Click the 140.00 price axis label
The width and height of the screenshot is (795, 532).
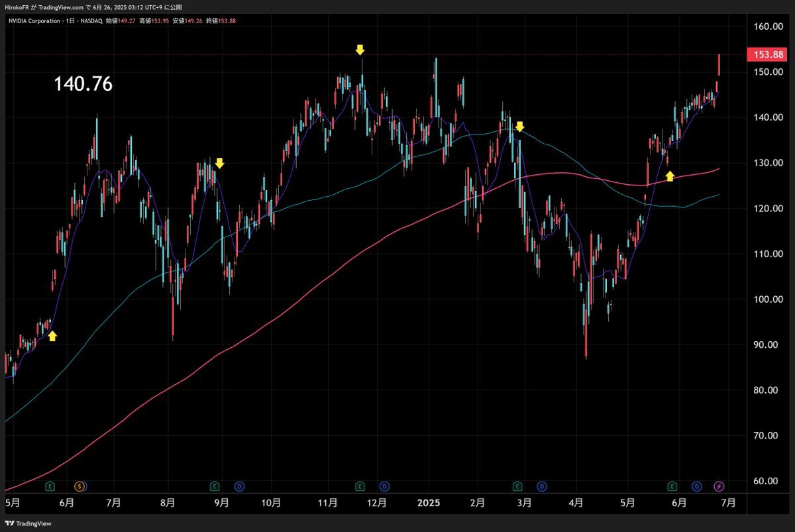pos(768,117)
